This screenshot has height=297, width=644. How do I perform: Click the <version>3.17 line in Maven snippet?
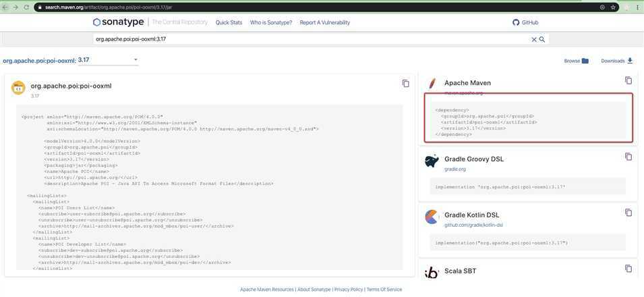pyautogui.click(x=473, y=128)
